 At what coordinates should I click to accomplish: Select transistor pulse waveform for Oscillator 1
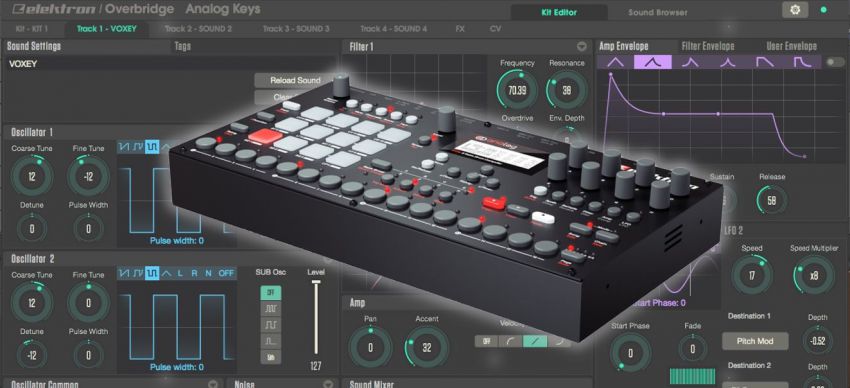138,146
